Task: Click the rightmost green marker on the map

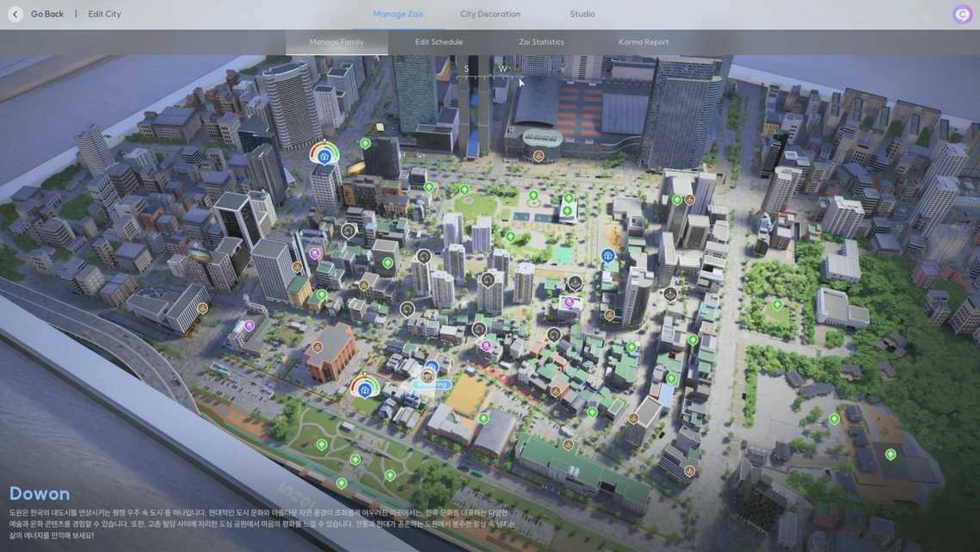Action: (891, 455)
